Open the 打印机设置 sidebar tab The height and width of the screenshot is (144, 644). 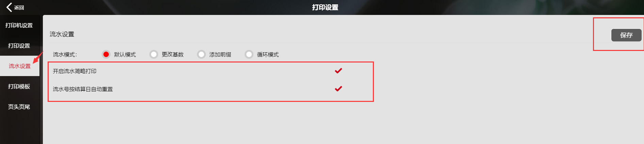[19, 25]
